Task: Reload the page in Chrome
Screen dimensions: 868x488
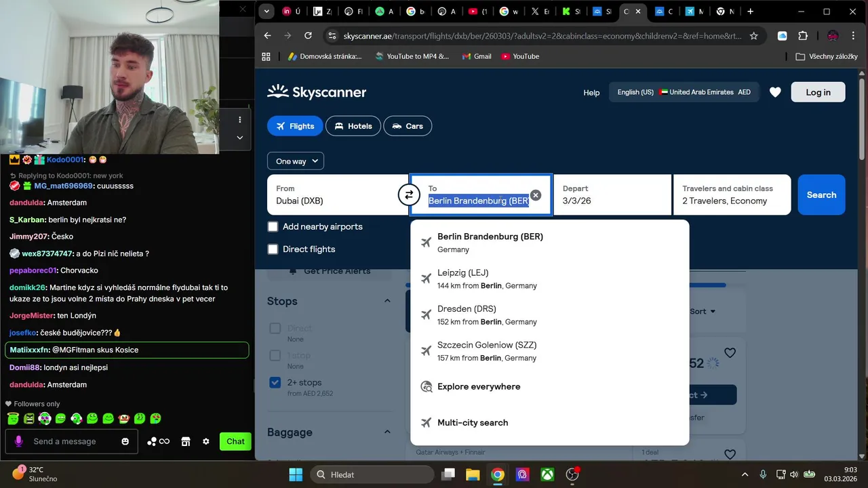Action: click(308, 35)
